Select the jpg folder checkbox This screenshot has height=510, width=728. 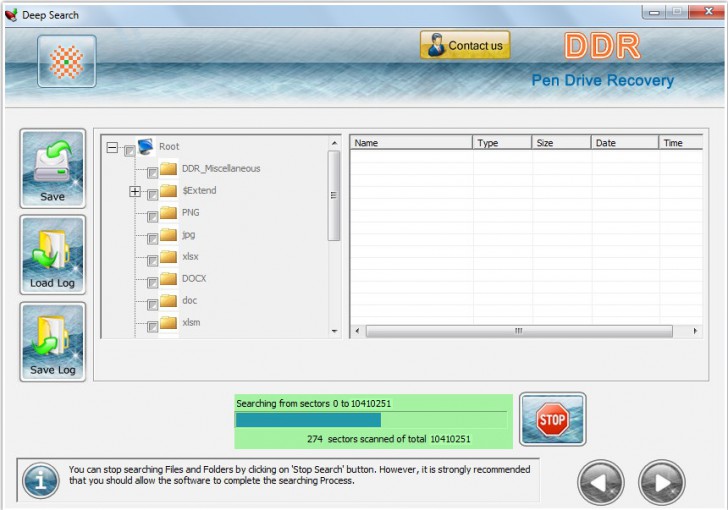(152, 239)
